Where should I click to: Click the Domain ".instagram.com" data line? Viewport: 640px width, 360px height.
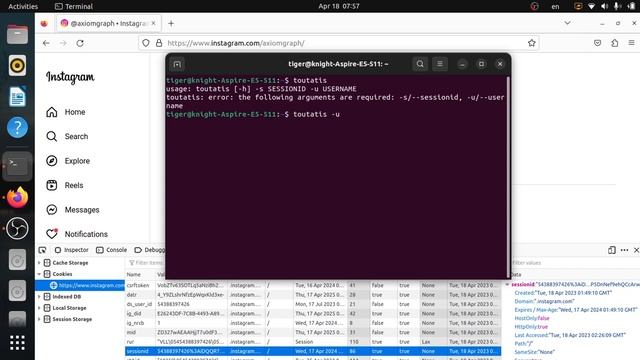[544, 301]
